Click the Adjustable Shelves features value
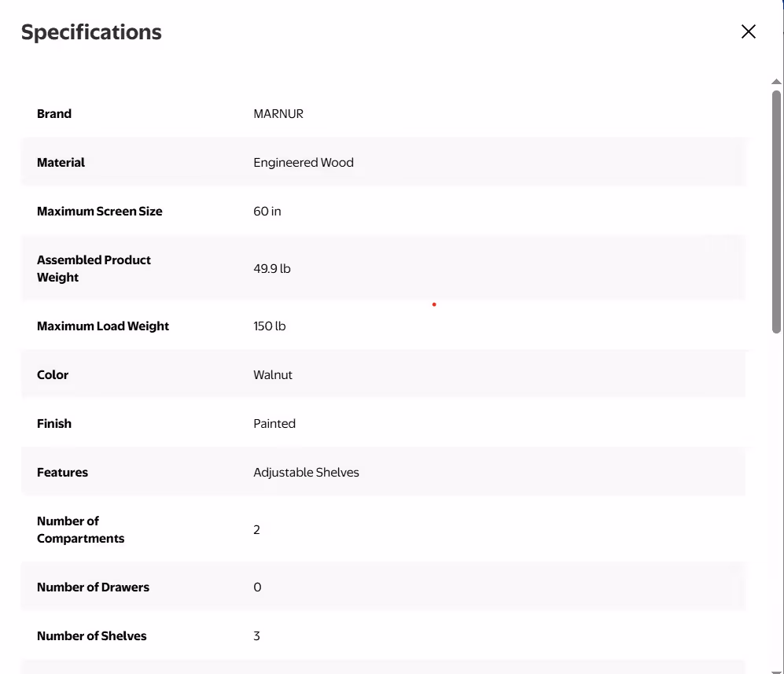This screenshot has width=784, height=674. point(306,472)
